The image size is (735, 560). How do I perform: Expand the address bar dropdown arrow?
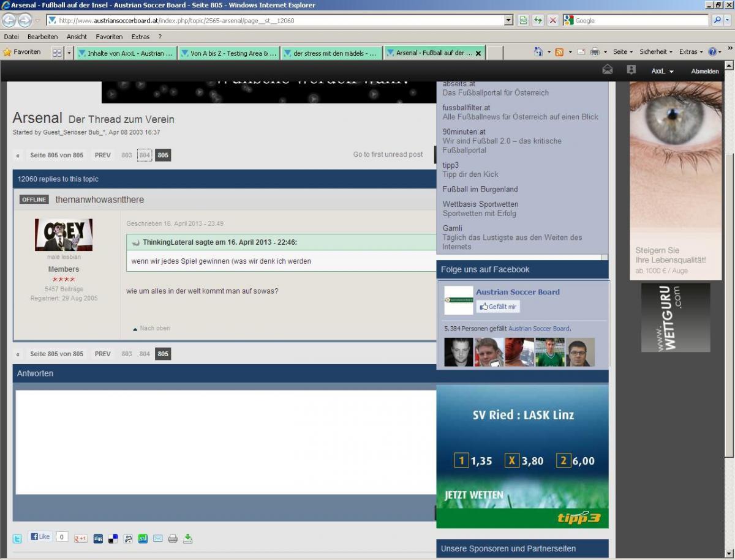(508, 20)
